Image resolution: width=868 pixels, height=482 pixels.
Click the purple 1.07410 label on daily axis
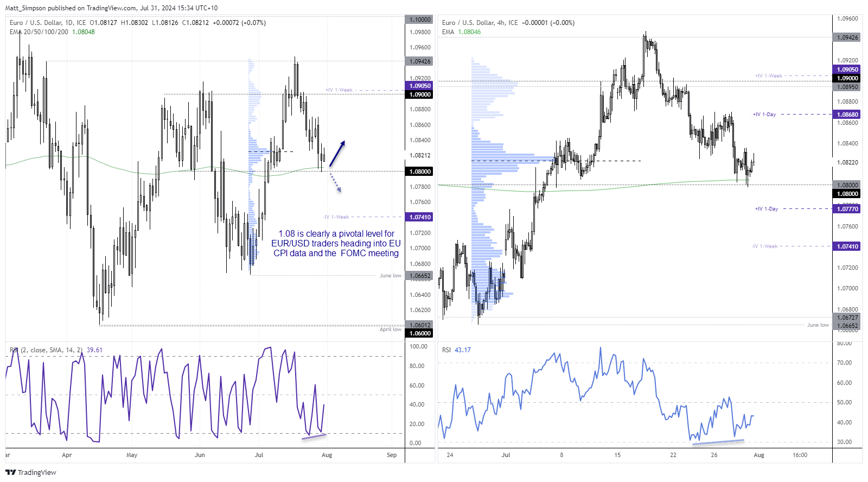[x=419, y=217]
